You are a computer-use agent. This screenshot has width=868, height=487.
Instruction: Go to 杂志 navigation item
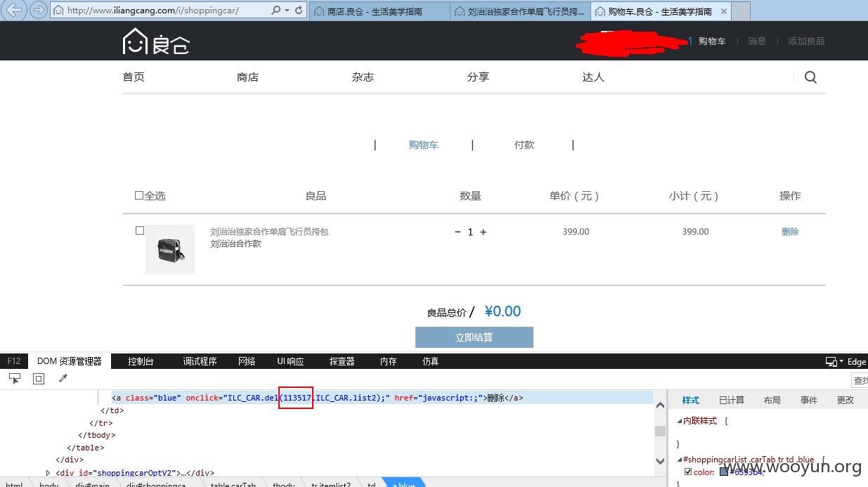(363, 77)
